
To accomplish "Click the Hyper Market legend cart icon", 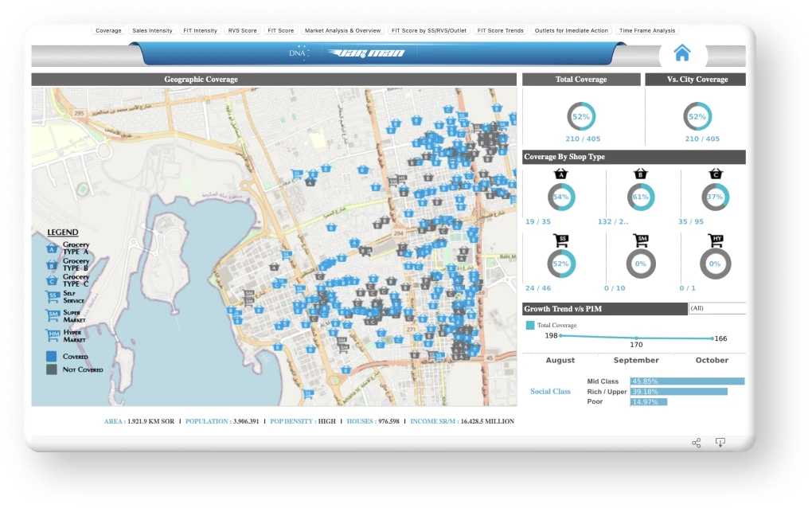I will coord(53,336).
